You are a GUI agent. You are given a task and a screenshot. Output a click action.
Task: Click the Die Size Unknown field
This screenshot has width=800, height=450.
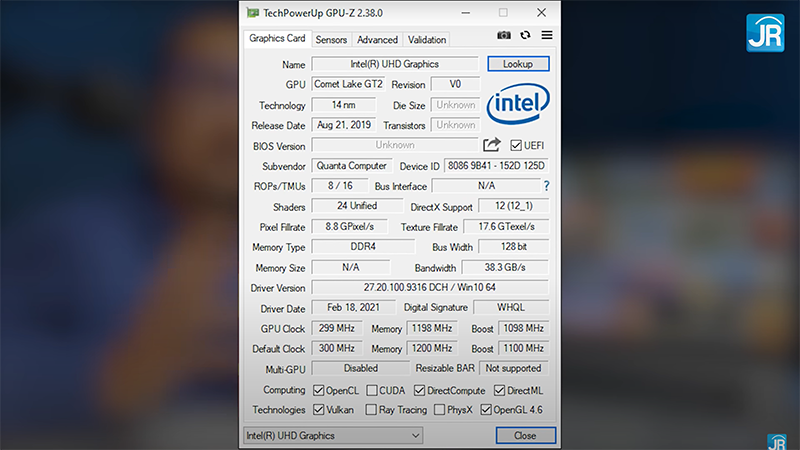pos(455,105)
